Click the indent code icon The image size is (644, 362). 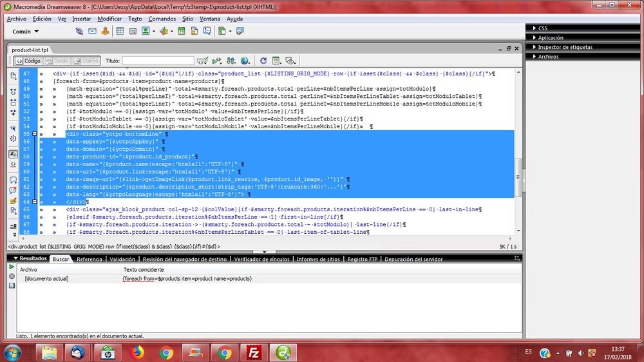[13, 226]
